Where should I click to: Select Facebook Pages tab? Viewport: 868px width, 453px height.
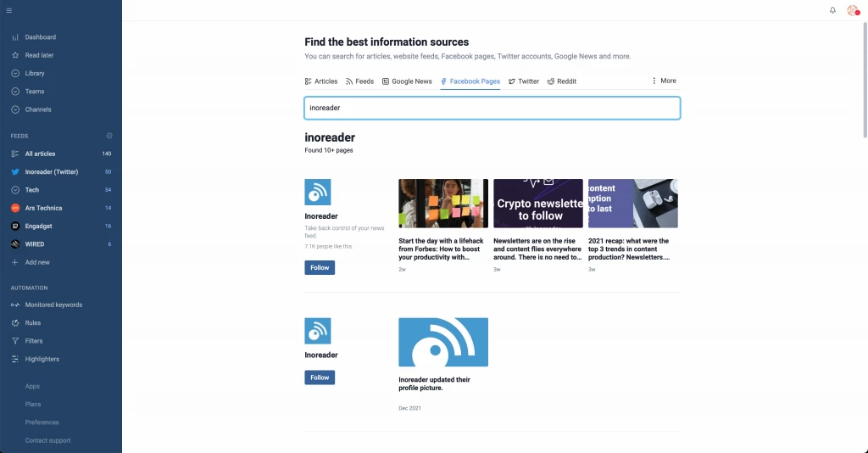click(470, 81)
